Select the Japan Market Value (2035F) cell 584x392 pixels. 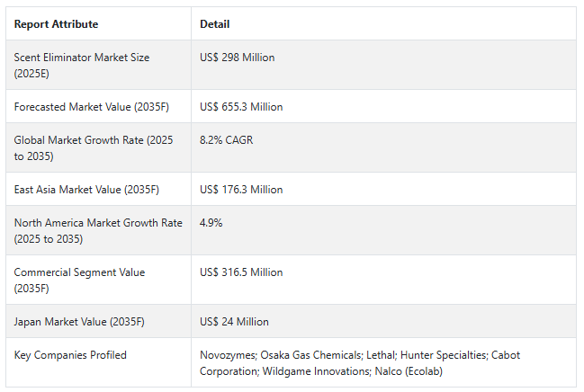click(78, 322)
